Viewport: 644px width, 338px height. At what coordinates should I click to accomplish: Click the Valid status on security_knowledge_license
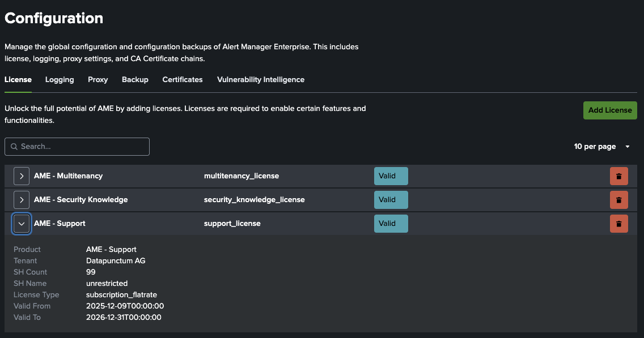(391, 199)
